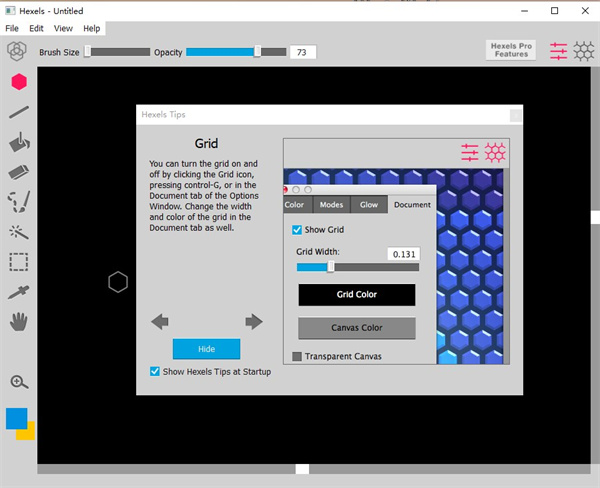Image resolution: width=600 pixels, height=488 pixels.
Task: Select the Eyedropper tool
Action: (18, 292)
